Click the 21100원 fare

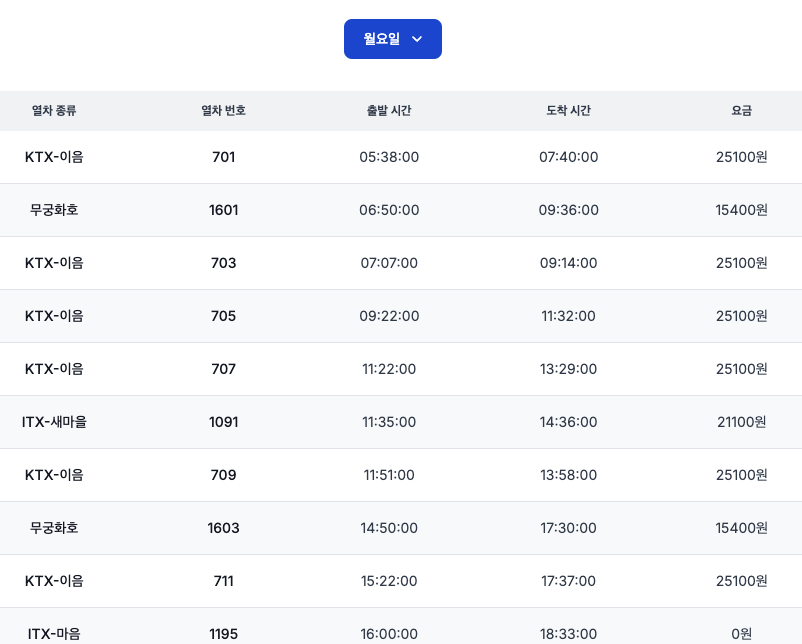741,422
